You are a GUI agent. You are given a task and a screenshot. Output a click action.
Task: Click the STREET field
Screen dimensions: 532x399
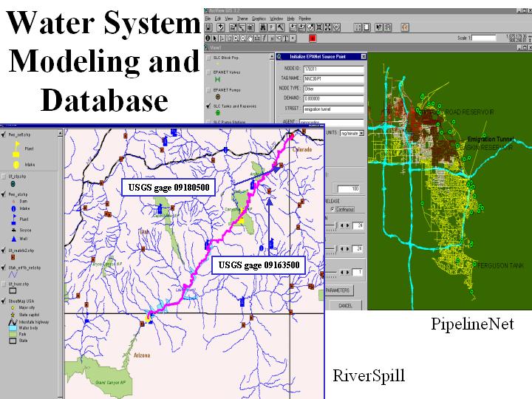(x=334, y=109)
